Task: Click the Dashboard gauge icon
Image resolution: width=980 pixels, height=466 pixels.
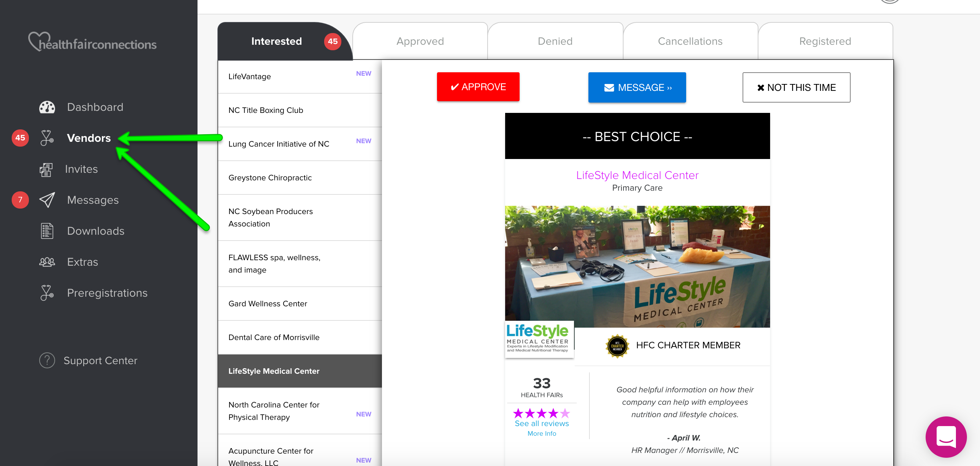Action: [x=47, y=107]
